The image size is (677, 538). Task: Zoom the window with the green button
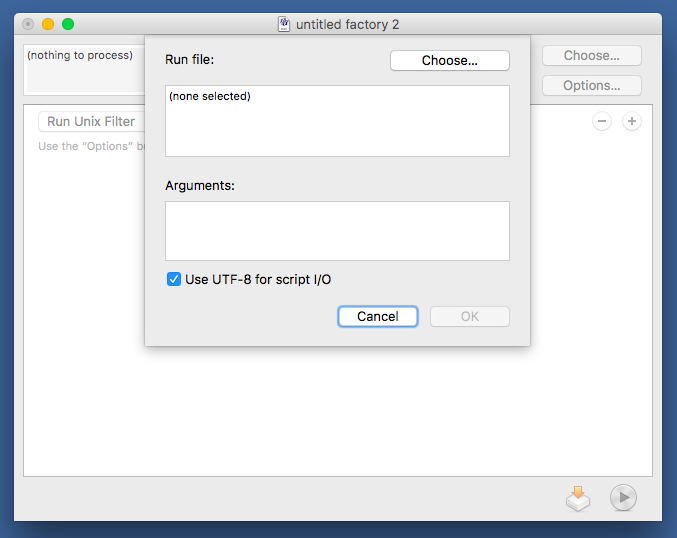point(68,24)
